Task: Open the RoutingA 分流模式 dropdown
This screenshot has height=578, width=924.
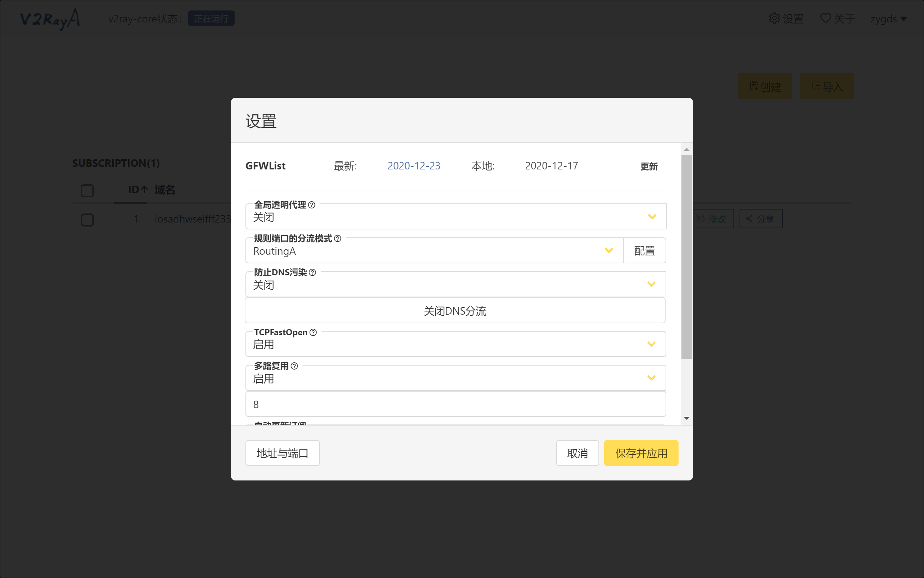Action: [435, 250]
